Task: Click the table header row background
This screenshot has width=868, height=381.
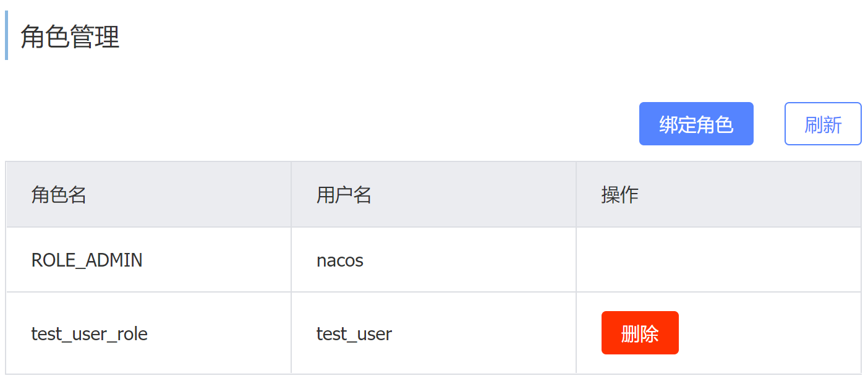Action: click(433, 194)
